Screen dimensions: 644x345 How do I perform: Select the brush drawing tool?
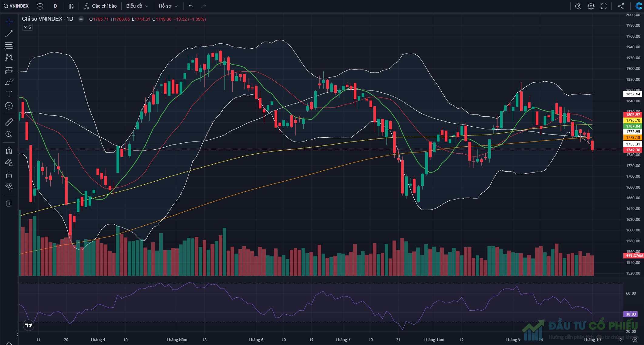pos(9,82)
